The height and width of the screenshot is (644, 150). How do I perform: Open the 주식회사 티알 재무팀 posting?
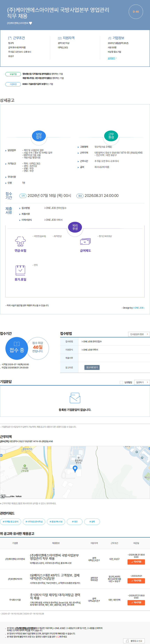55,596
